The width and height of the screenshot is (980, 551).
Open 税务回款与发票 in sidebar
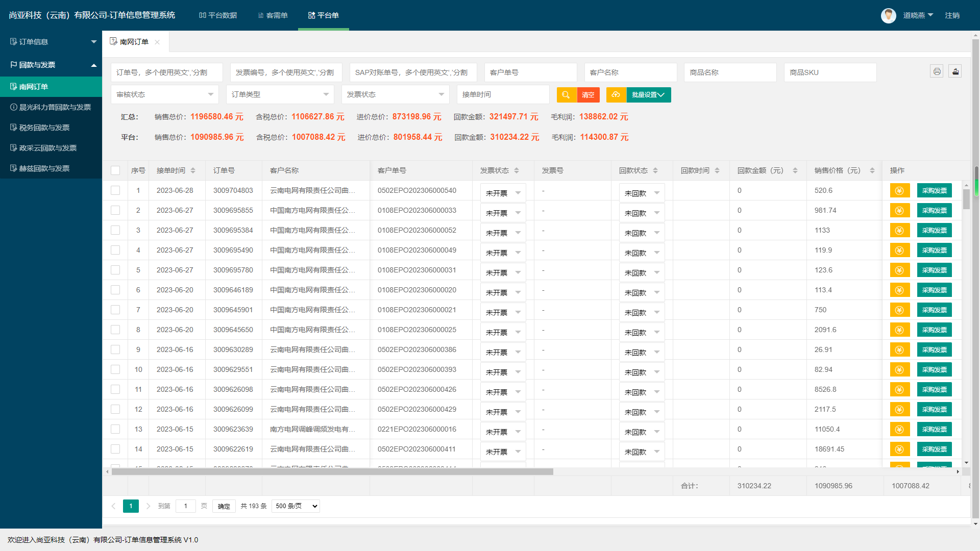(x=51, y=128)
